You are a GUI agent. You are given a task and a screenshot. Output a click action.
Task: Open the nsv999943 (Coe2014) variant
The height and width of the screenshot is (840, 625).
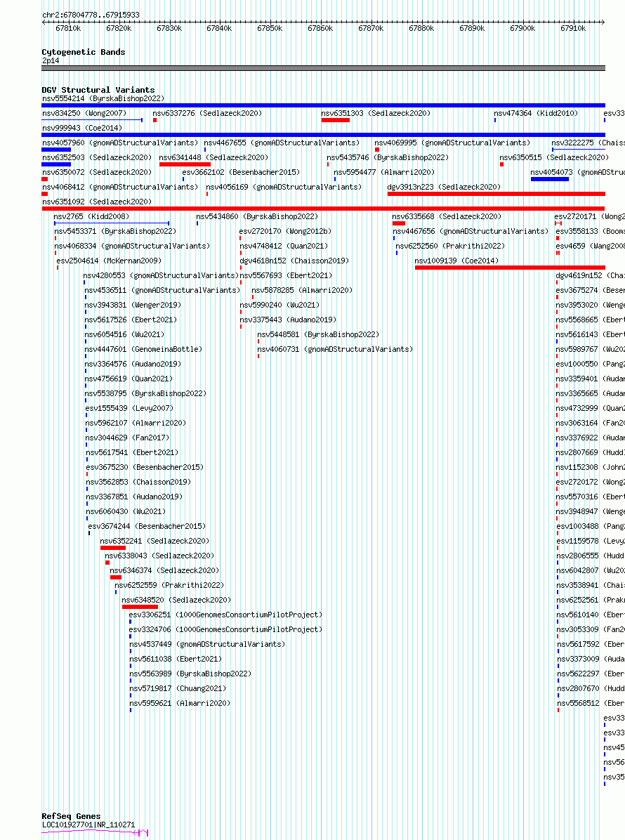pos(82,128)
